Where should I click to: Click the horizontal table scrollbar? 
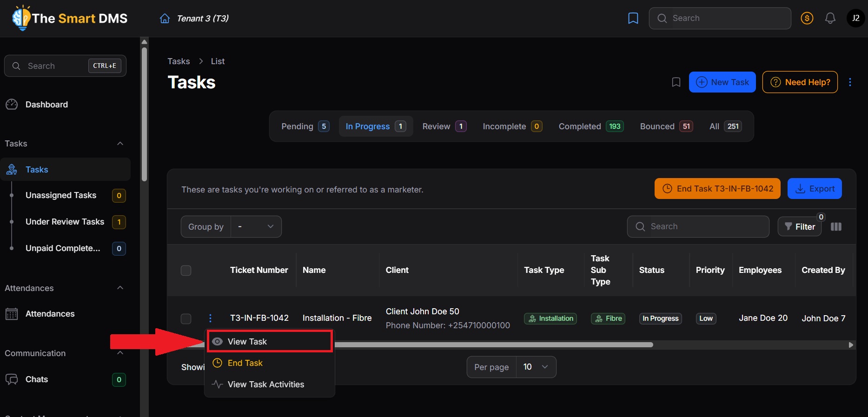tap(493, 345)
